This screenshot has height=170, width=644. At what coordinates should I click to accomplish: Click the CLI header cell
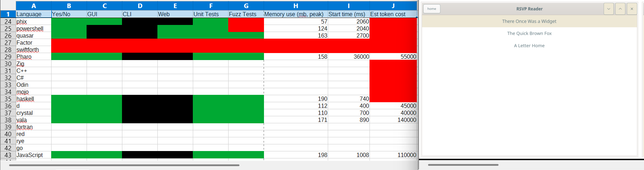coord(140,14)
